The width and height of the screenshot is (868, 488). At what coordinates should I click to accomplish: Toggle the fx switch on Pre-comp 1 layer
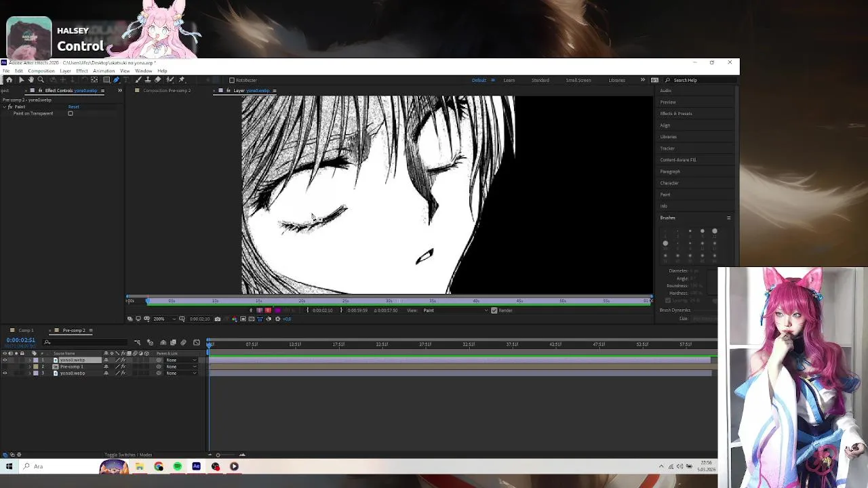tap(123, 367)
